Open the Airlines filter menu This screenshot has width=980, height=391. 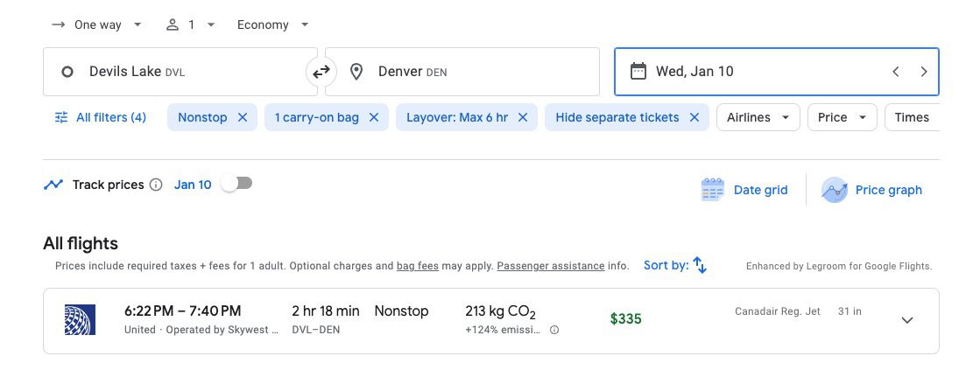[758, 117]
